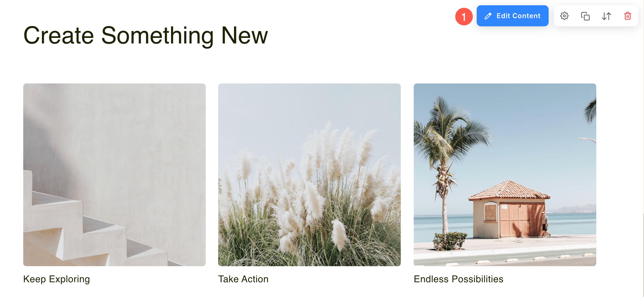Click the word New in the heading
This screenshot has height=297, width=644.
pyautogui.click(x=245, y=36)
